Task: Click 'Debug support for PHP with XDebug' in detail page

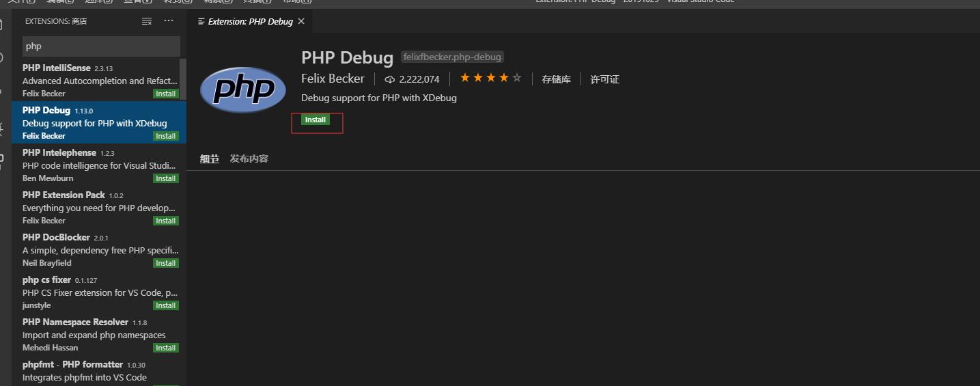Action: click(x=379, y=98)
